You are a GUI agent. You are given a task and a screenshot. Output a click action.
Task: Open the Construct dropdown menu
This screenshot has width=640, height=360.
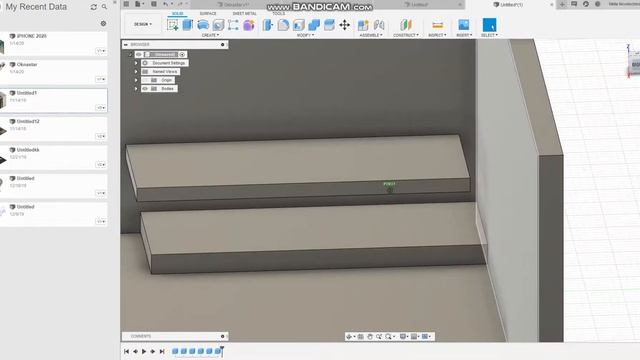coord(406,36)
